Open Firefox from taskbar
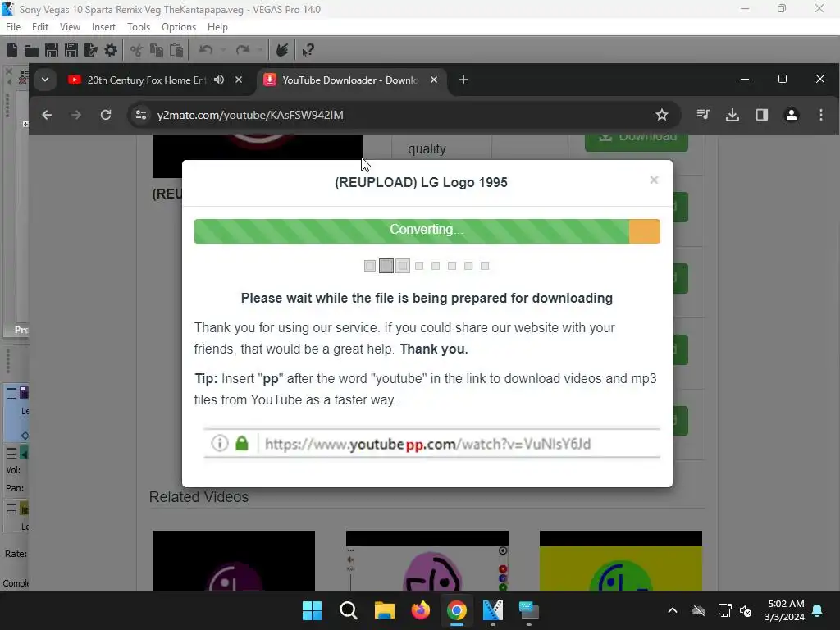This screenshot has height=630, width=840. (421, 610)
